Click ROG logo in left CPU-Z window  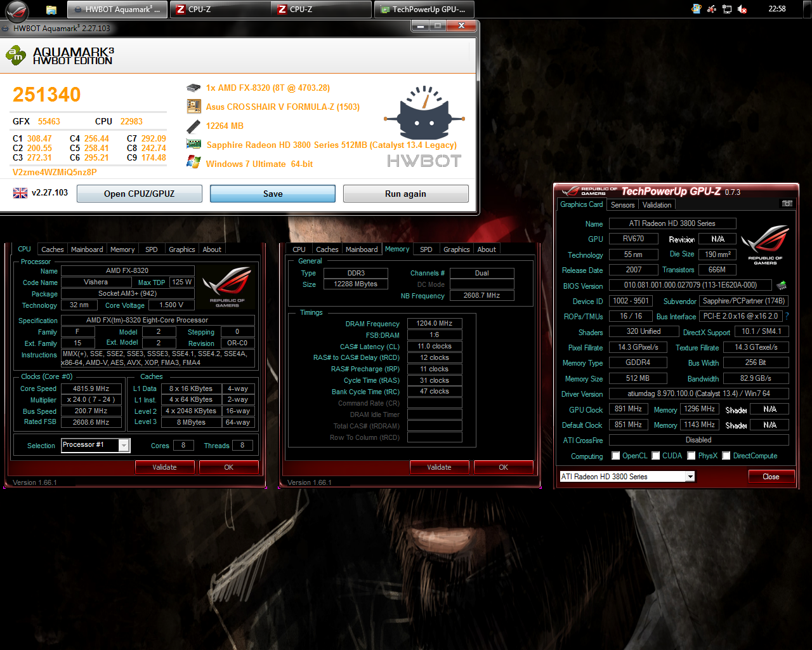point(227,287)
